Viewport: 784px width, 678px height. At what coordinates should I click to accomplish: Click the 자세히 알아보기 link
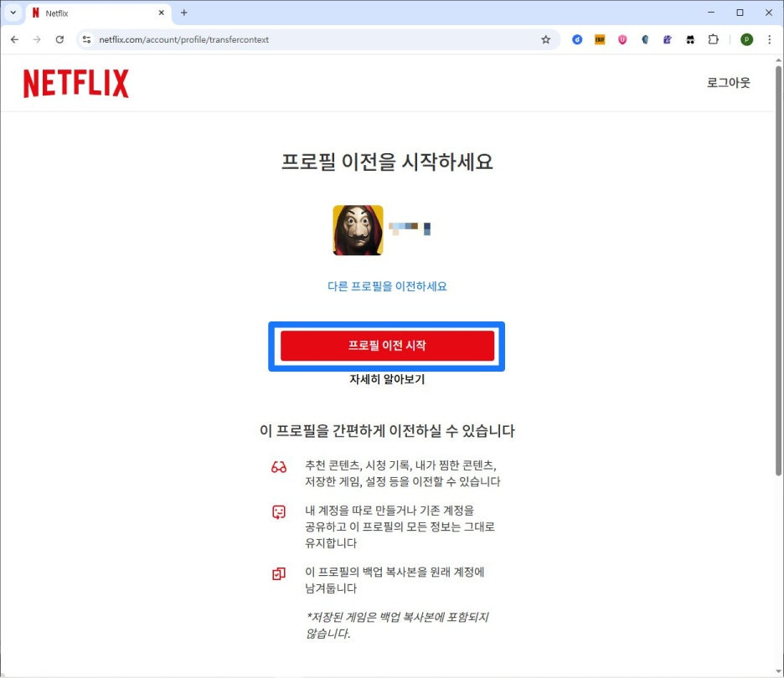click(387, 379)
